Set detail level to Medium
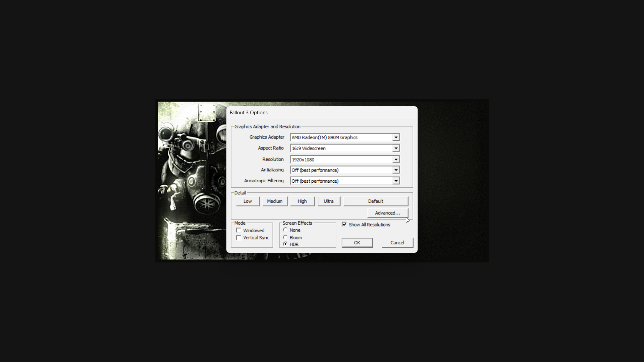 275,201
